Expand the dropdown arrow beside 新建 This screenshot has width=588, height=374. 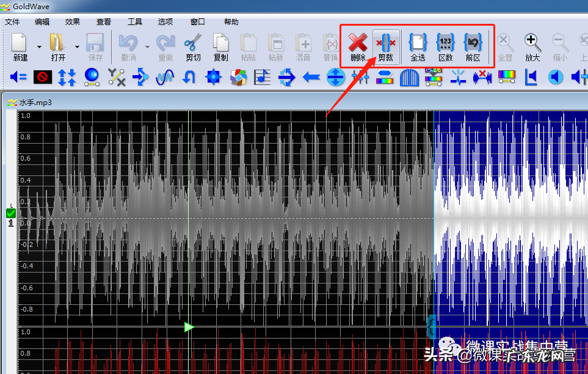(x=39, y=46)
